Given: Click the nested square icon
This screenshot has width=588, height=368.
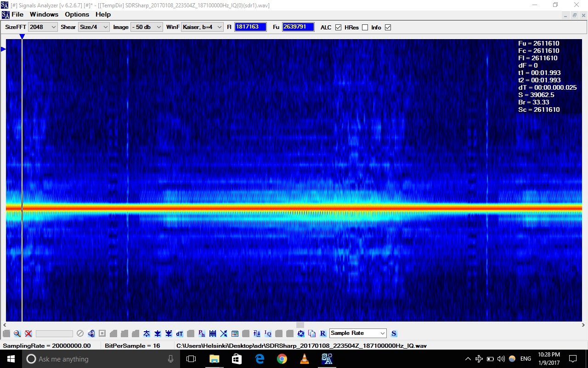Looking at the screenshot, I should point(102,333).
